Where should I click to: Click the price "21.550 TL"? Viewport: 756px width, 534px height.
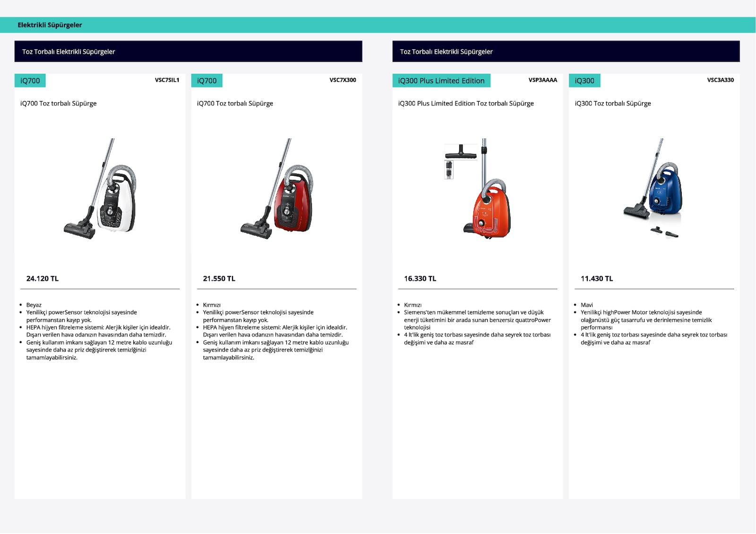(x=219, y=279)
